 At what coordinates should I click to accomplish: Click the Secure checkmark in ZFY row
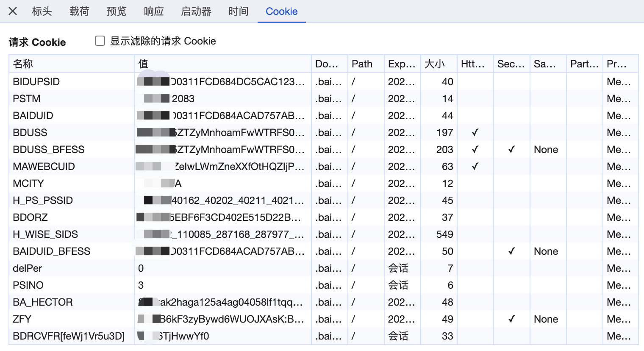tap(511, 319)
